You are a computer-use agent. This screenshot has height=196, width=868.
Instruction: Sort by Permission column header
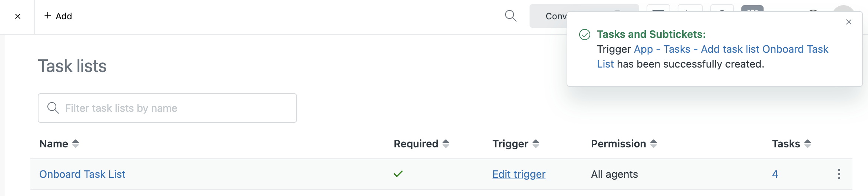click(x=624, y=144)
